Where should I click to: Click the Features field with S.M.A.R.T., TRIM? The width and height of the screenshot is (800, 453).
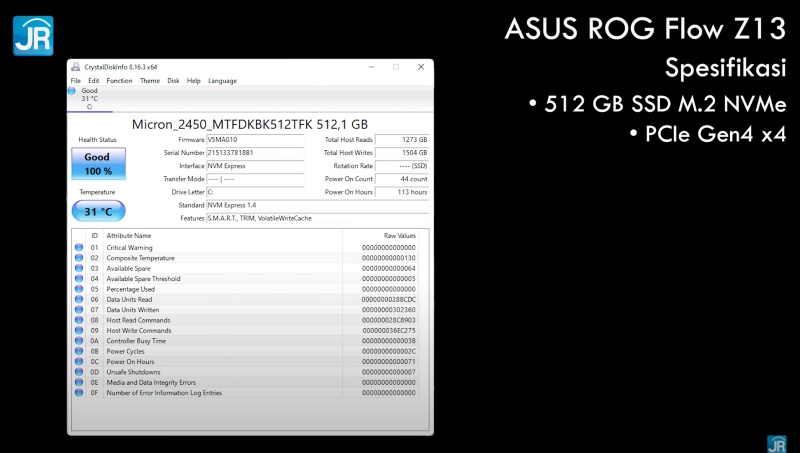(x=317, y=218)
